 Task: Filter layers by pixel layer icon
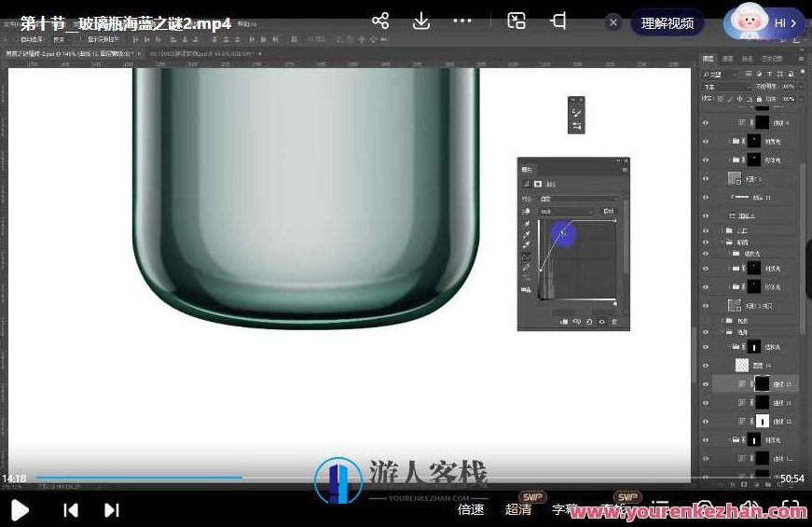click(x=749, y=74)
